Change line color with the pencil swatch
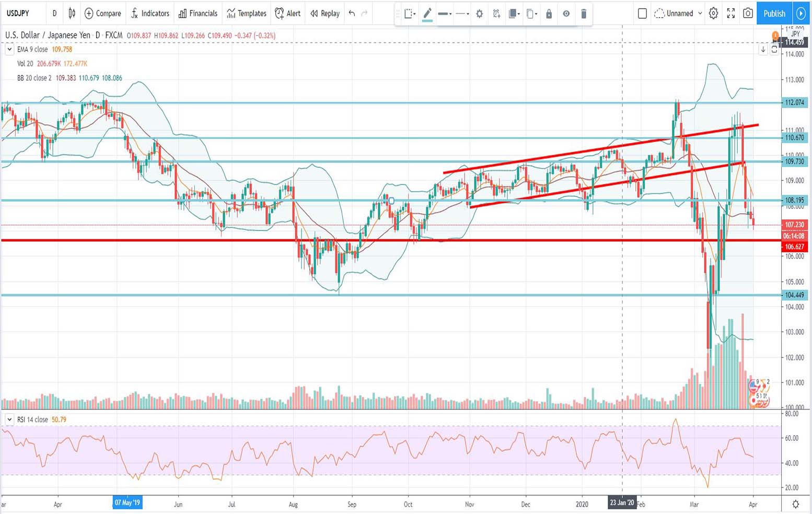This screenshot has height=514, width=812. coord(427,14)
